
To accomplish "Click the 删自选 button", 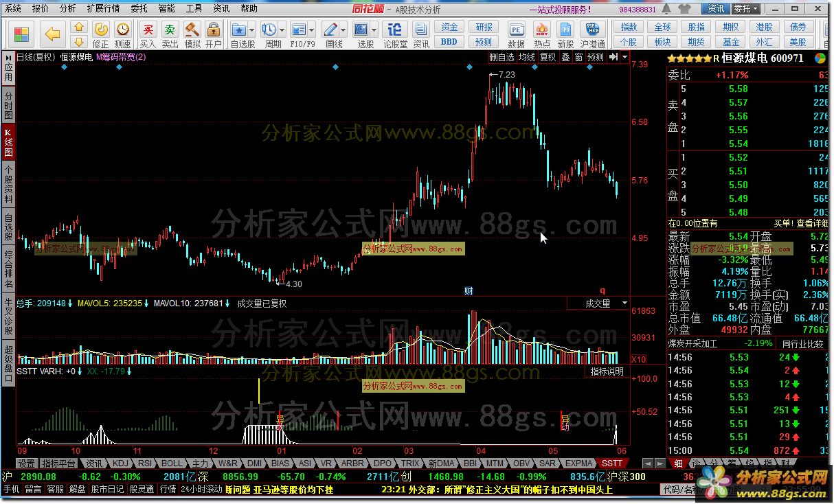I will point(501,58).
